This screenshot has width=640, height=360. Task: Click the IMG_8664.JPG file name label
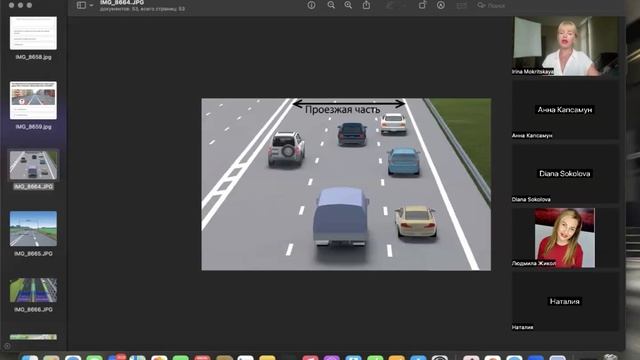click(33, 187)
